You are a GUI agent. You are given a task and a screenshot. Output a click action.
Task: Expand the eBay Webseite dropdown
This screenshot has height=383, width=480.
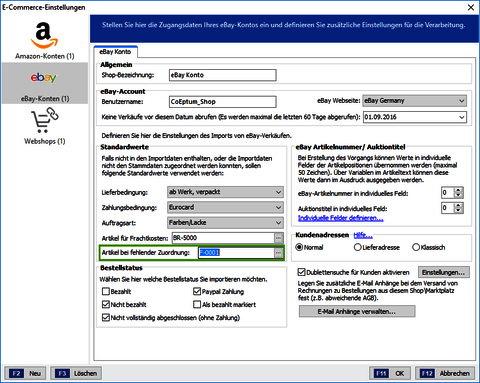click(x=415, y=101)
